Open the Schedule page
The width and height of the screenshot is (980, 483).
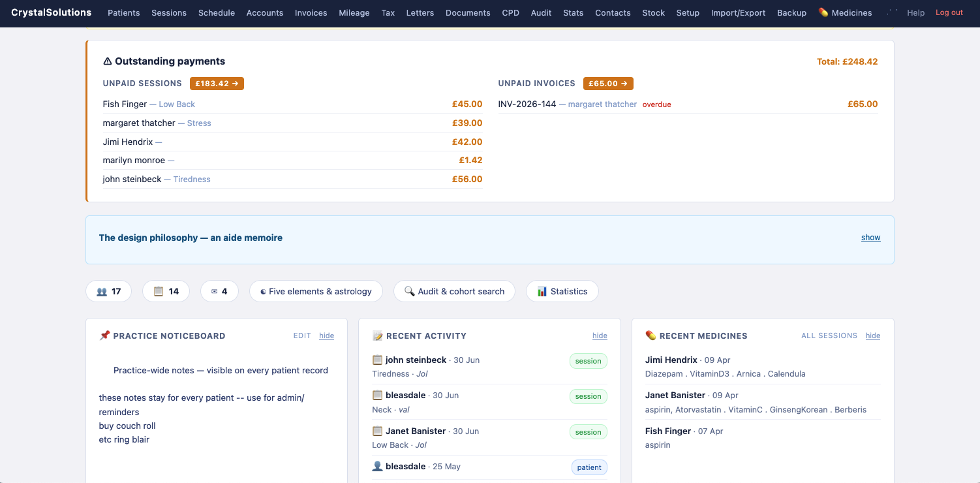click(x=217, y=12)
